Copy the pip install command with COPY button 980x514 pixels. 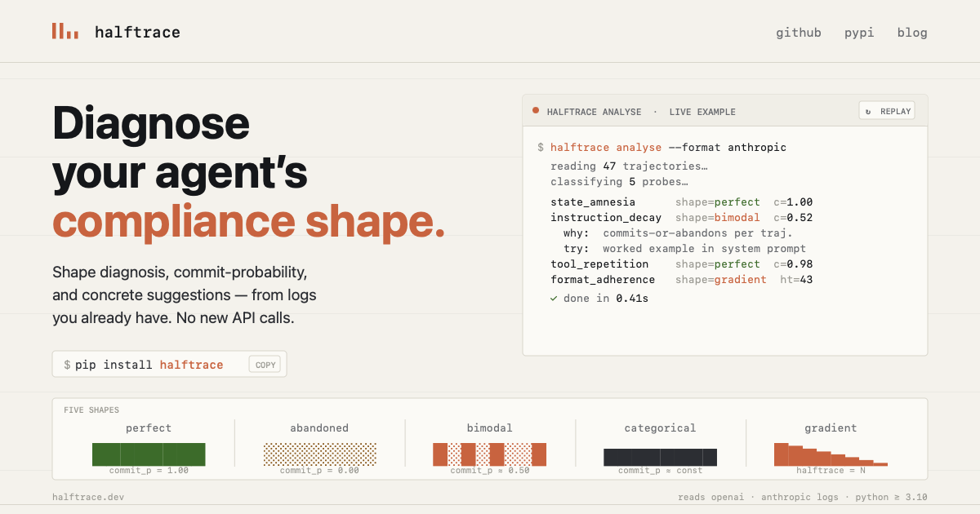point(265,365)
